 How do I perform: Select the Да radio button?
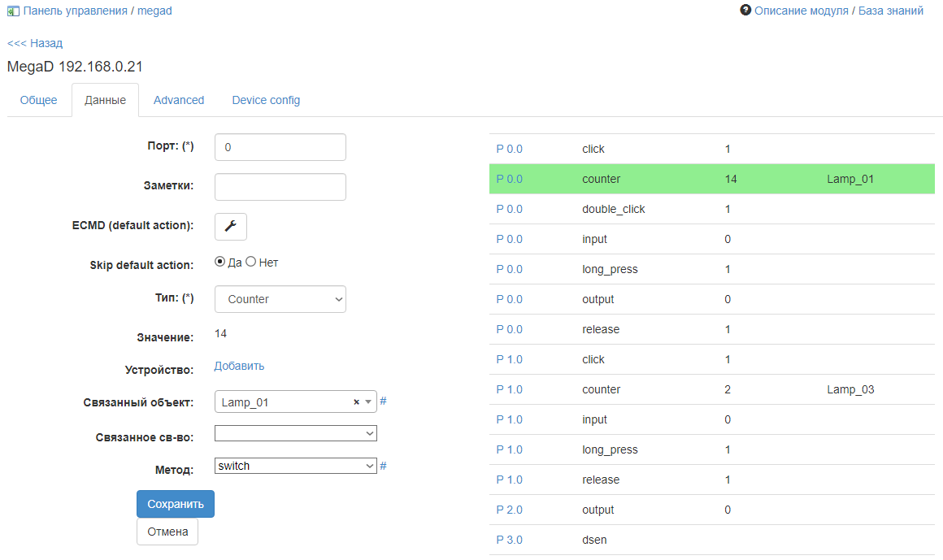220,262
